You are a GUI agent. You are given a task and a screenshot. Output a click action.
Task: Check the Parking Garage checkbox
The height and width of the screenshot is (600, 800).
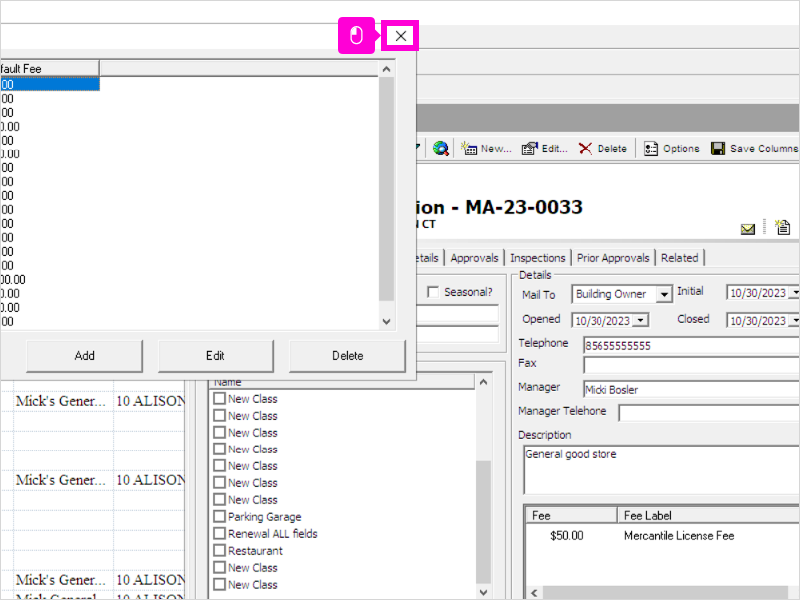click(x=219, y=516)
